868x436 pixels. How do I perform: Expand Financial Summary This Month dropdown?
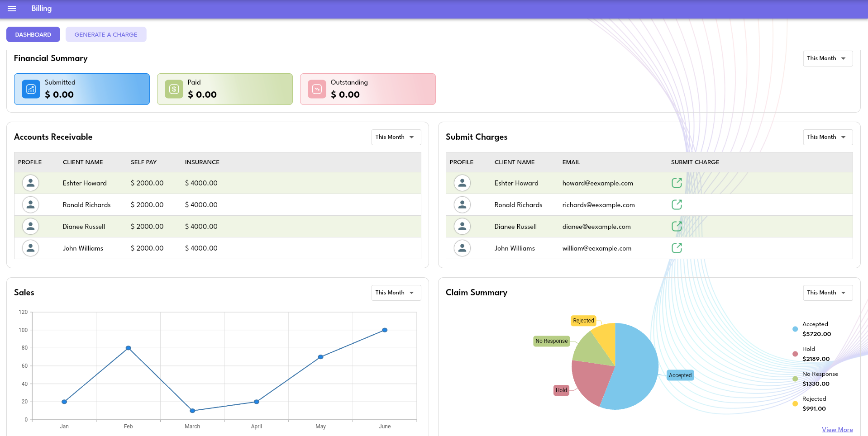coord(827,58)
